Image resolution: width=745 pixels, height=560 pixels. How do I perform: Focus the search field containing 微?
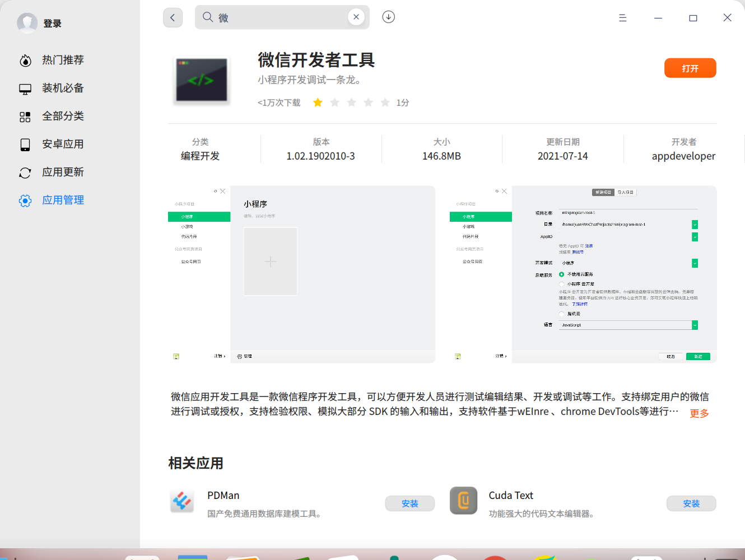tap(282, 17)
